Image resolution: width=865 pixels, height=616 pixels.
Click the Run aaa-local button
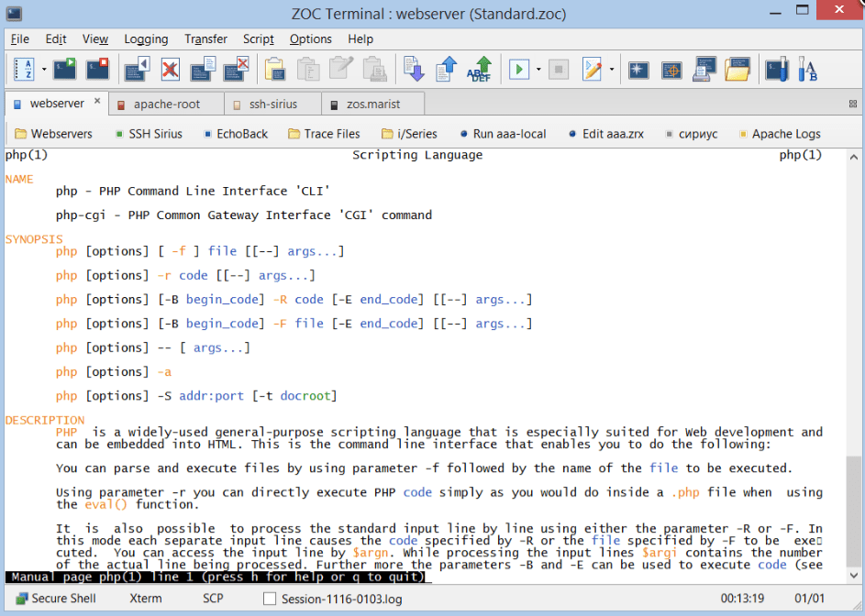click(503, 134)
